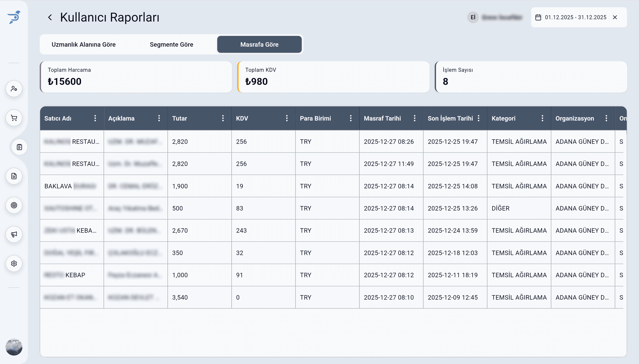The height and width of the screenshot is (364, 639).
Task: Open the user settings sidebar icon
Action: [x=14, y=89]
